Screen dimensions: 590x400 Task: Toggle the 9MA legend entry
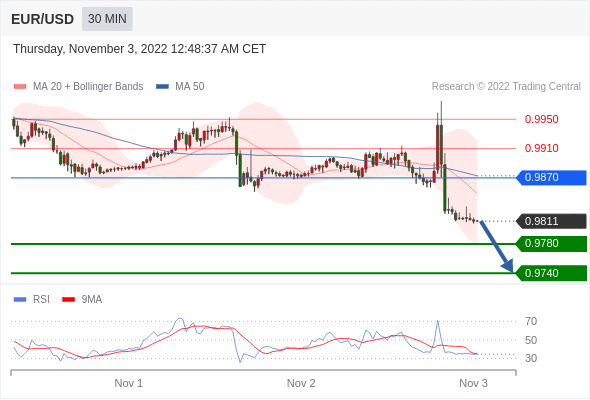[82, 300]
